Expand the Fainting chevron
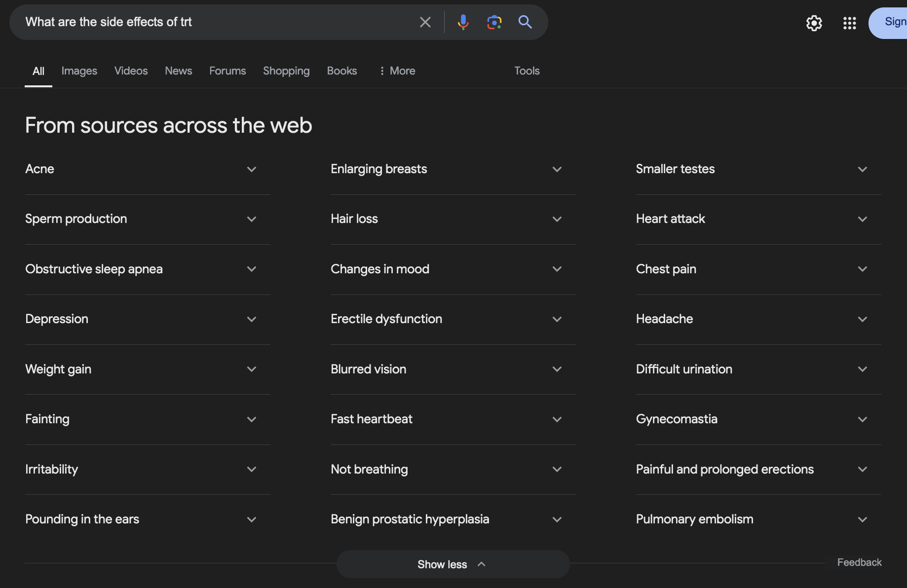Screen dimensions: 907x588 252,419
